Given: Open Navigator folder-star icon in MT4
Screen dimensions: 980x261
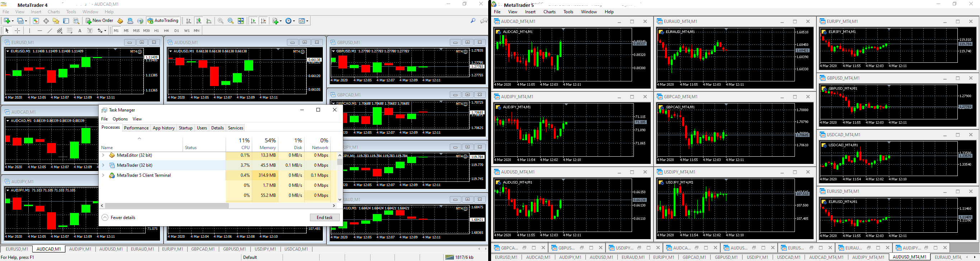Looking at the screenshot, I should (x=56, y=21).
